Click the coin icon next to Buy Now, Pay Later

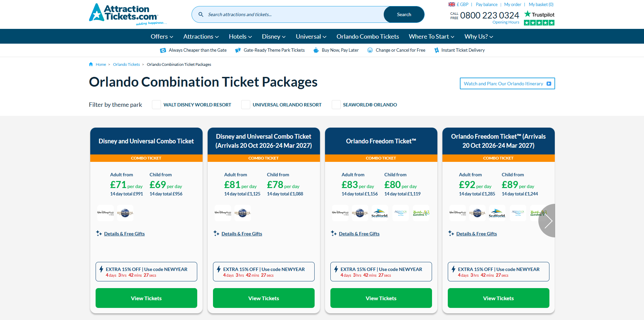pyautogui.click(x=316, y=50)
